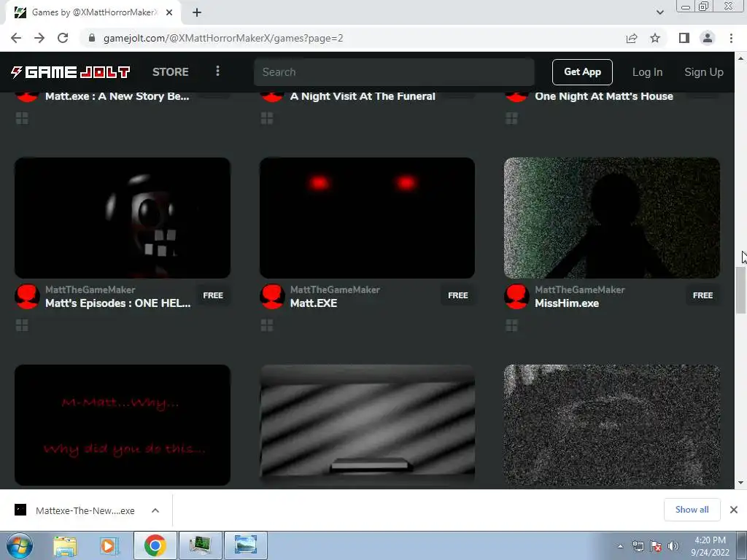Open A Night Visit At The Funeral
This screenshot has height=560, width=747.
pyautogui.click(x=363, y=96)
